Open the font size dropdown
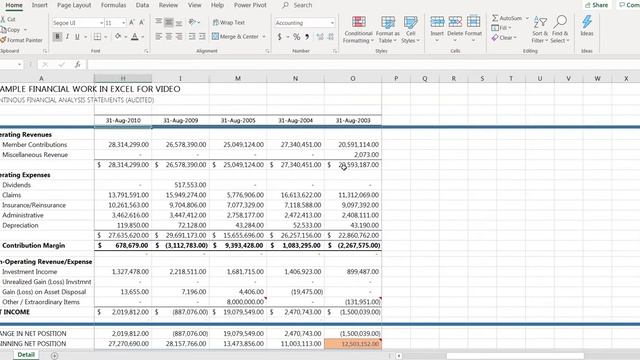The height and width of the screenshot is (360, 640). pyautogui.click(x=123, y=23)
